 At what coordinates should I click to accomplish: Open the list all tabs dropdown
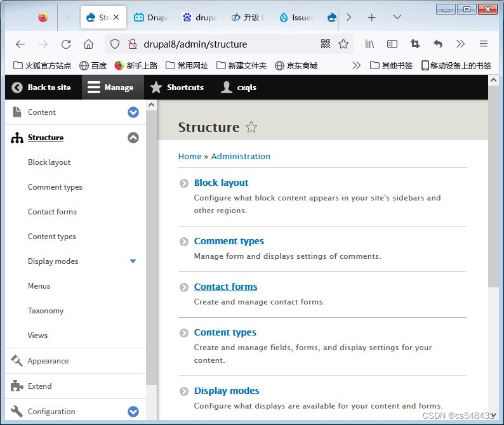click(397, 16)
